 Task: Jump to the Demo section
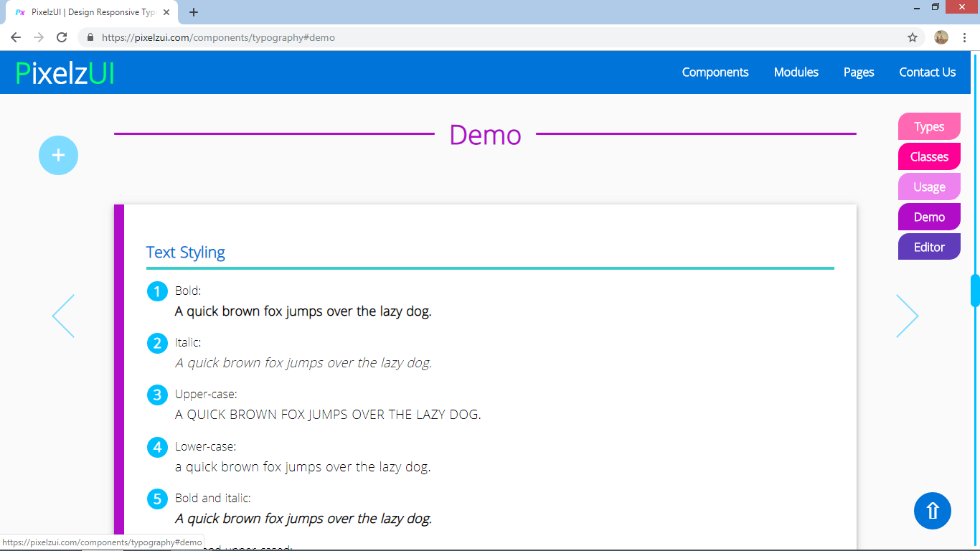click(929, 217)
